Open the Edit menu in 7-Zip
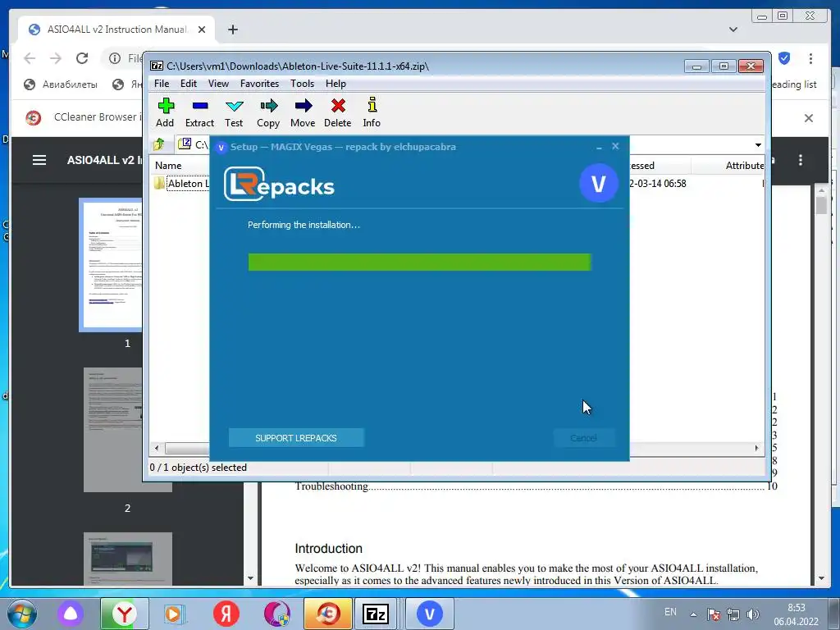Viewport: 840px width, 630px height. point(189,84)
